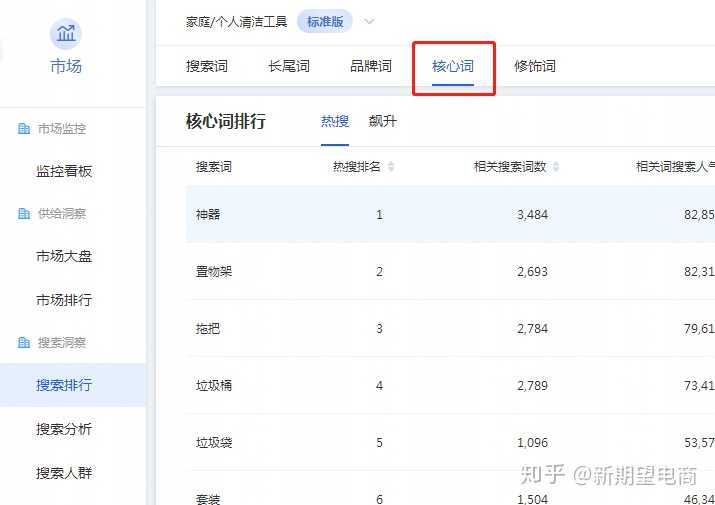Click rank 1 cell in 神器 row
This screenshot has width=715, height=505.
point(379,214)
